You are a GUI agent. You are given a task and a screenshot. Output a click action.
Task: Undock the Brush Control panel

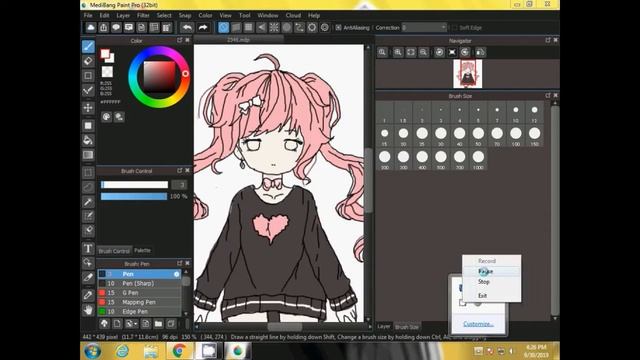tap(180, 171)
